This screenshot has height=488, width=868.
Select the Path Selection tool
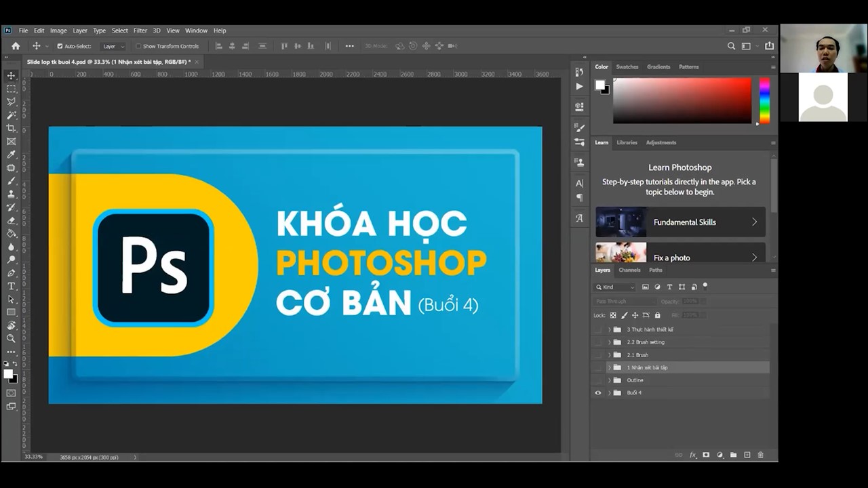[x=11, y=299]
